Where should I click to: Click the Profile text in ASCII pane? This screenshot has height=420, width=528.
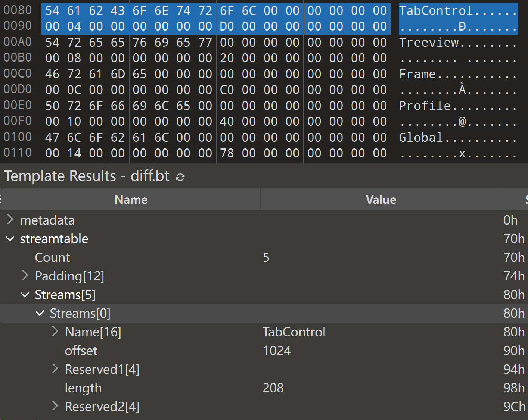tap(425, 106)
